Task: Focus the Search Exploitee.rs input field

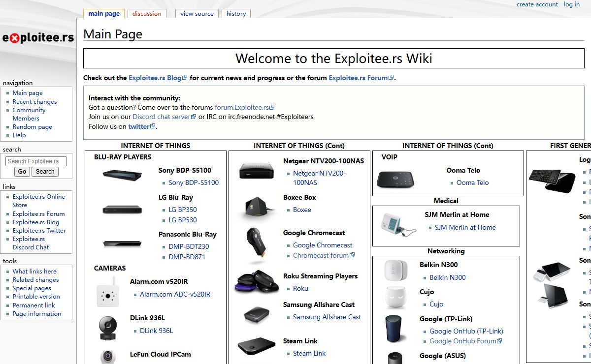Action: coord(36,161)
